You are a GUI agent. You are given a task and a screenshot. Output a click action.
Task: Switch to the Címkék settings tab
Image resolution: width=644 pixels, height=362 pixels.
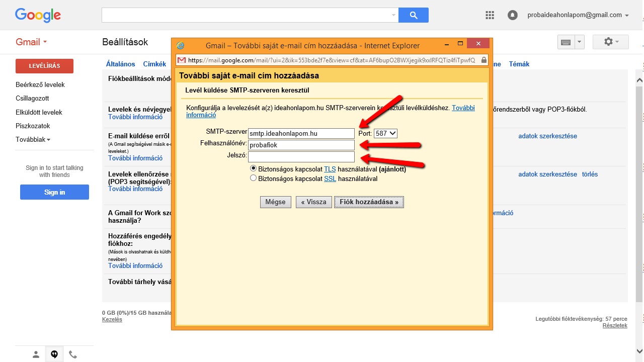154,64
